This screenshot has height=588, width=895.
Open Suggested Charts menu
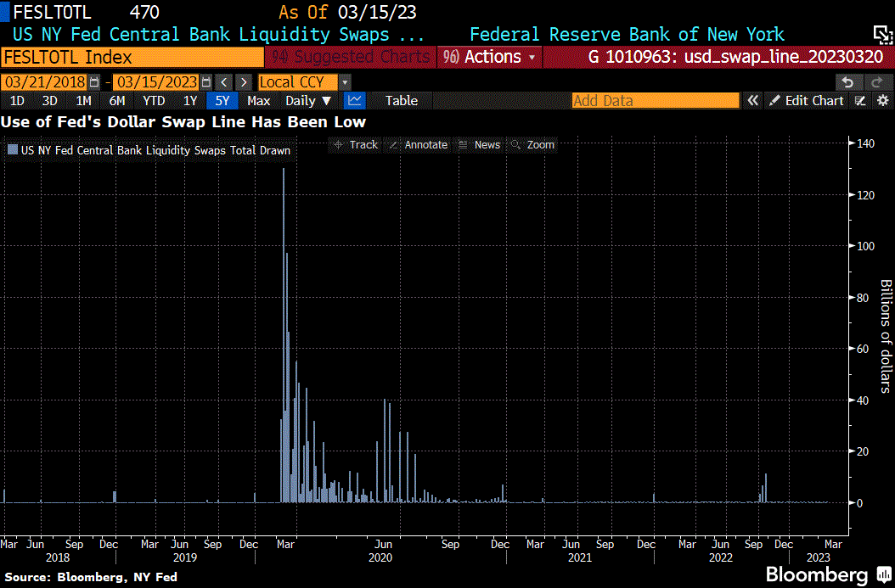351,57
